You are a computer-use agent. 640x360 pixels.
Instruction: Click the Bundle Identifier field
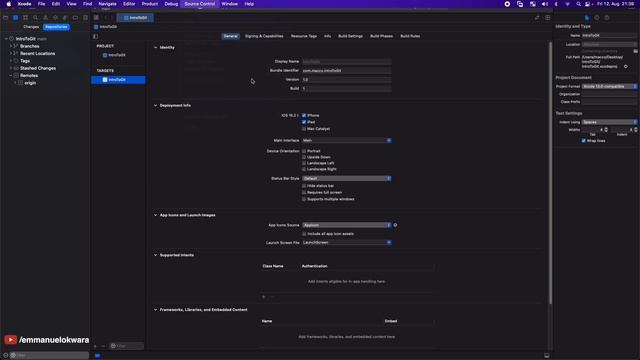tap(347, 71)
